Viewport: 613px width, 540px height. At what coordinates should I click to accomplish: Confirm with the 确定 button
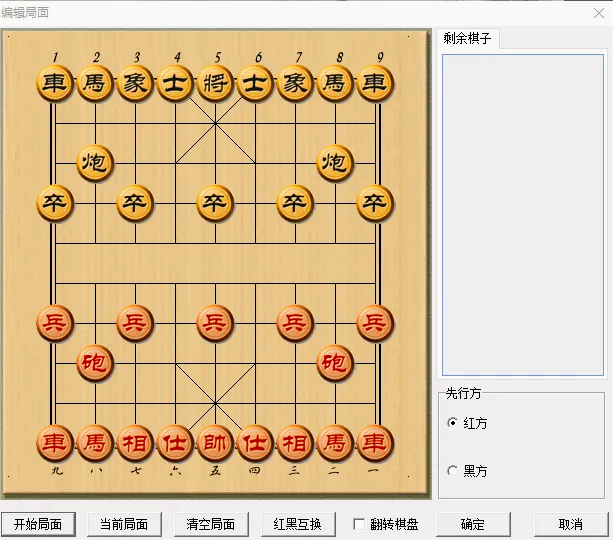(473, 524)
